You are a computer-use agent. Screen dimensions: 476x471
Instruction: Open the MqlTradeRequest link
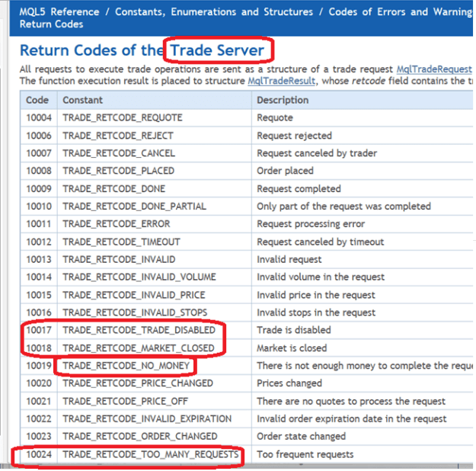[434, 69]
